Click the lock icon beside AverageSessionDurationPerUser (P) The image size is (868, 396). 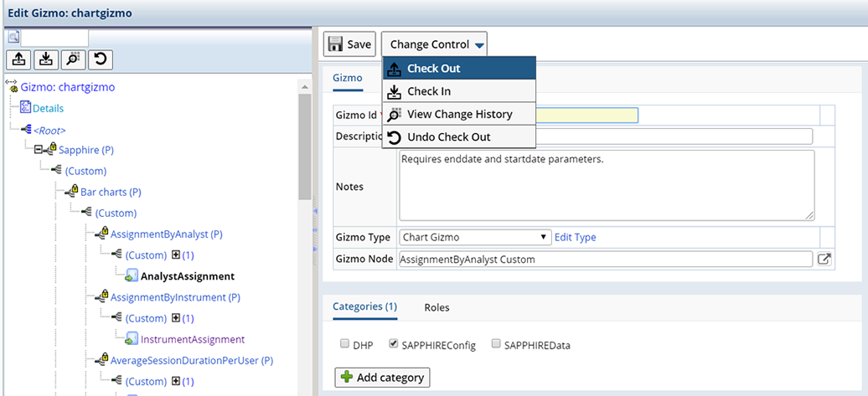click(x=102, y=359)
